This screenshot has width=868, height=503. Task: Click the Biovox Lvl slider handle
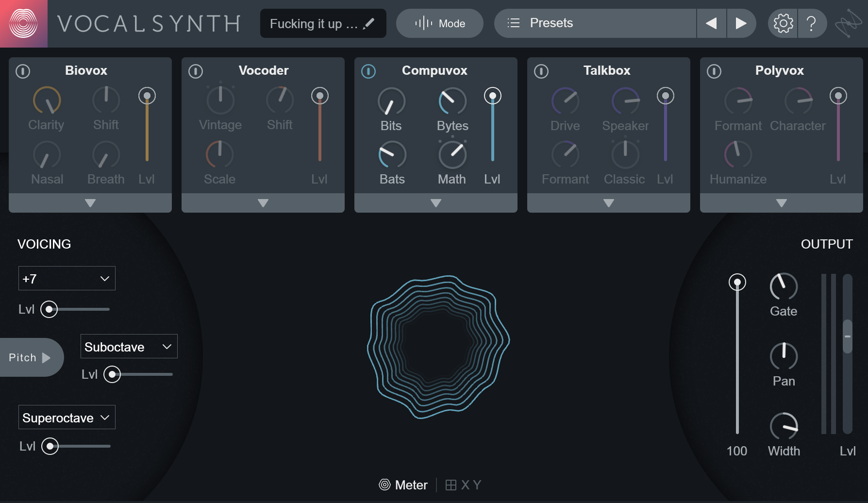coord(147,96)
